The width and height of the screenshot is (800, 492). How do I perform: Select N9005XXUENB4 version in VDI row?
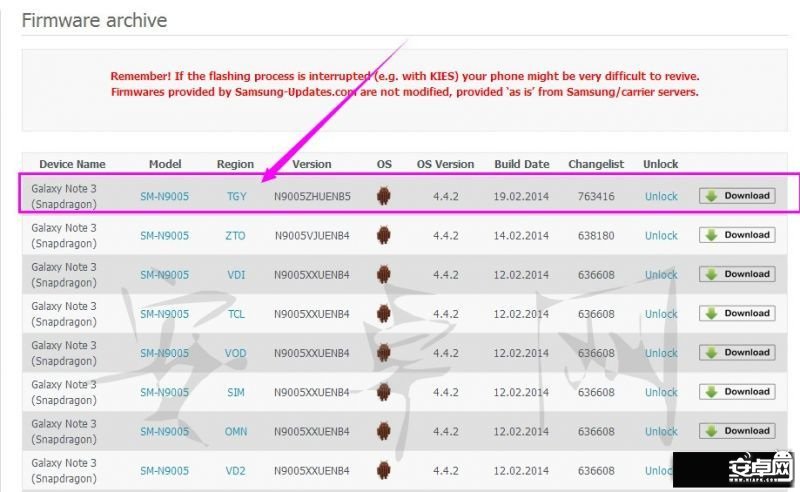312,275
